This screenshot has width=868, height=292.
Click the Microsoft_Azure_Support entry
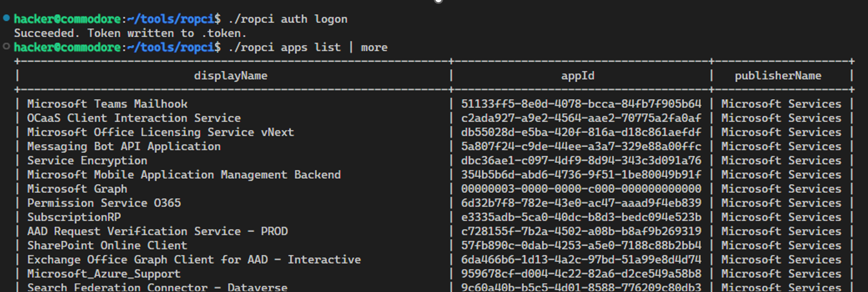(x=104, y=274)
